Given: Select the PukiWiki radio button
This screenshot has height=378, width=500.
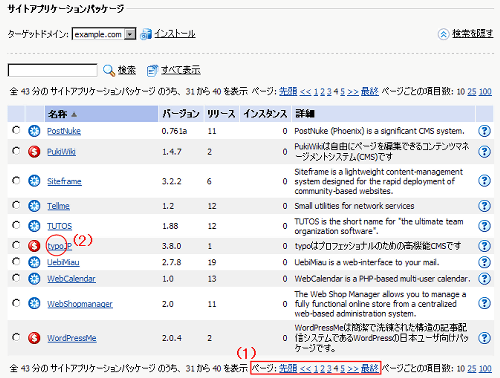Looking at the screenshot, I should (x=16, y=151).
